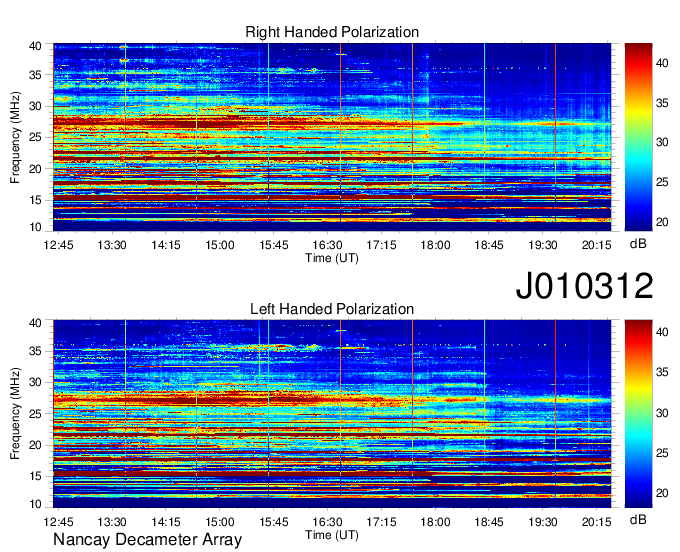
Task: Click 40 MHz frequency tick on Right Handed plot
Action: pyautogui.click(x=35, y=46)
